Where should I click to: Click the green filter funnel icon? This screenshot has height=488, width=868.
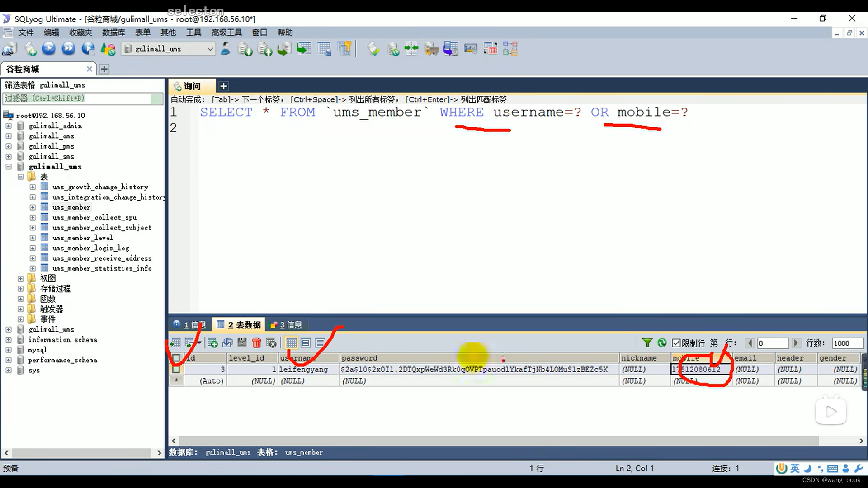pyautogui.click(x=647, y=343)
